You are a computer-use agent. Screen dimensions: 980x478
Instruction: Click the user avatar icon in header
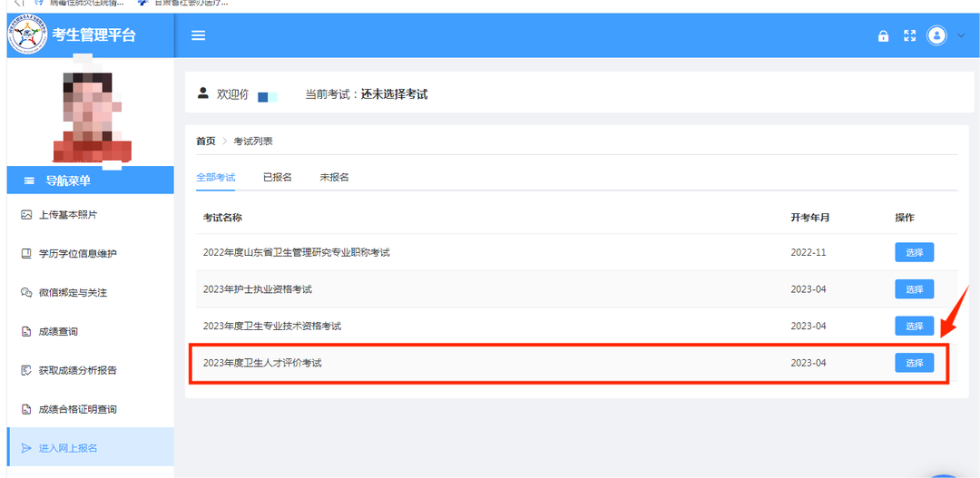[x=936, y=35]
